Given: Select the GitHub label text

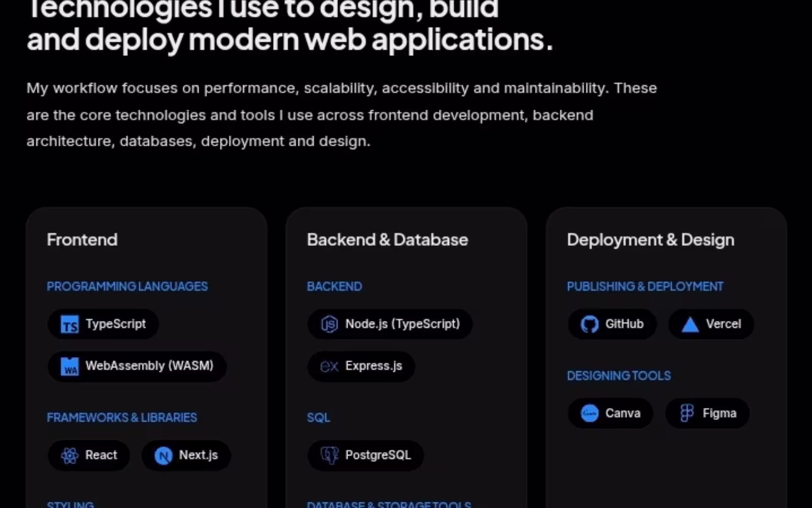Looking at the screenshot, I should (624, 324).
